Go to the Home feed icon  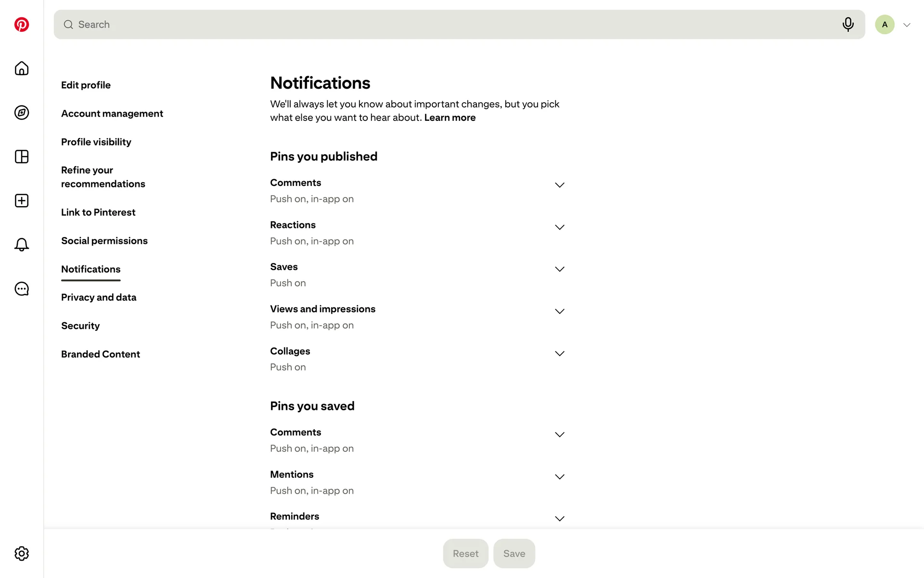point(22,68)
